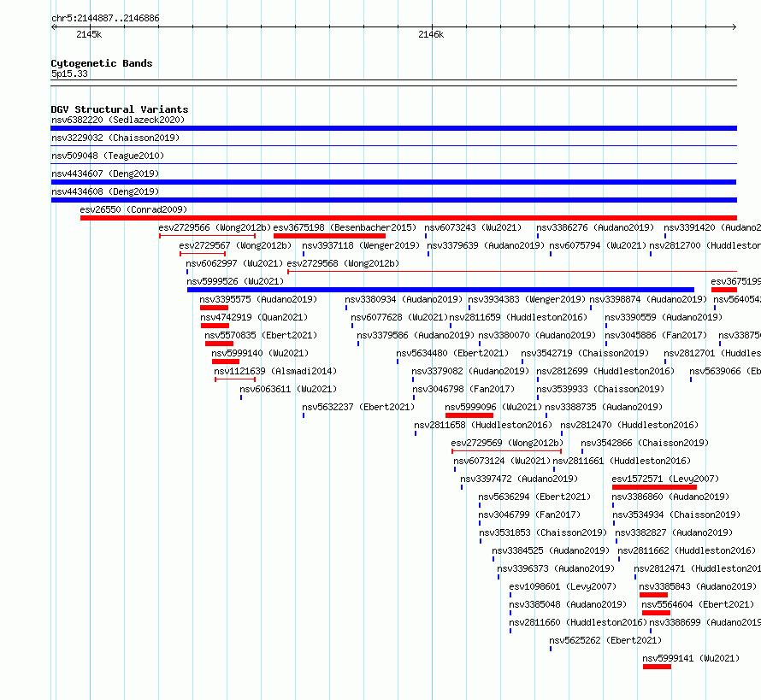Image resolution: width=761 pixels, height=700 pixels.
Task: Click the blue bar under nsv6382220
Action: click(393, 128)
